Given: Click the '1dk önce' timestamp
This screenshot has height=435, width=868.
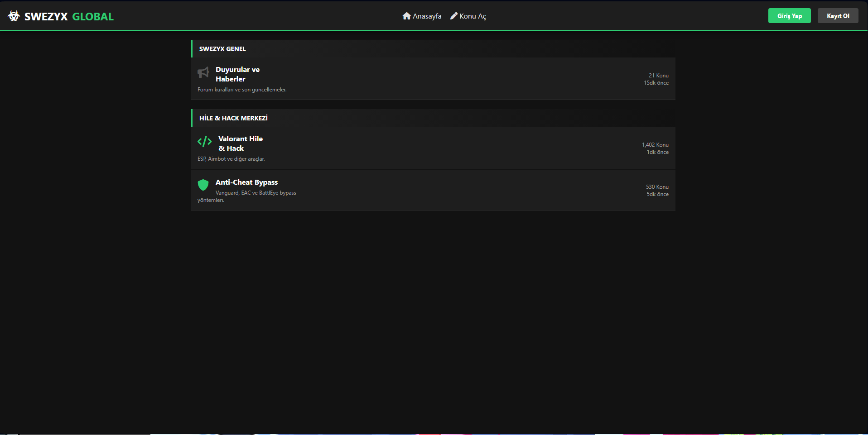Looking at the screenshot, I should click(x=658, y=152).
